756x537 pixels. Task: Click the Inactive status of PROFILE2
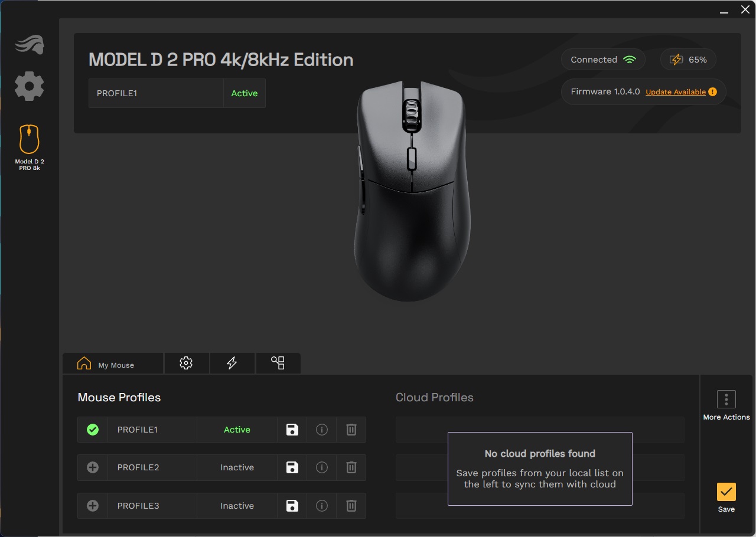(x=237, y=467)
